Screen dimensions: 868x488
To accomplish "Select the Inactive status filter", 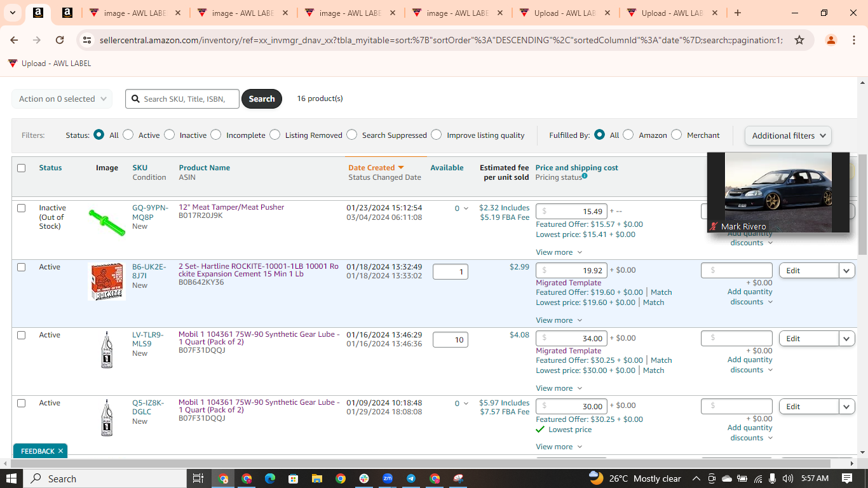I will pyautogui.click(x=169, y=135).
